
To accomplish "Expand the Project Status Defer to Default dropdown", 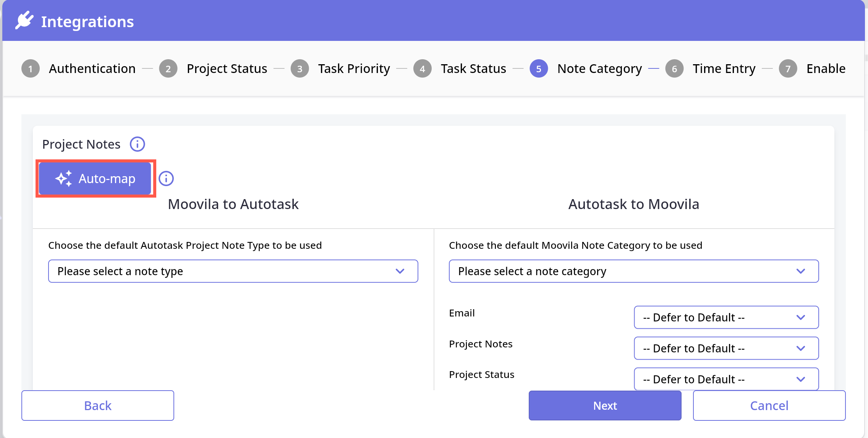I will tap(726, 379).
